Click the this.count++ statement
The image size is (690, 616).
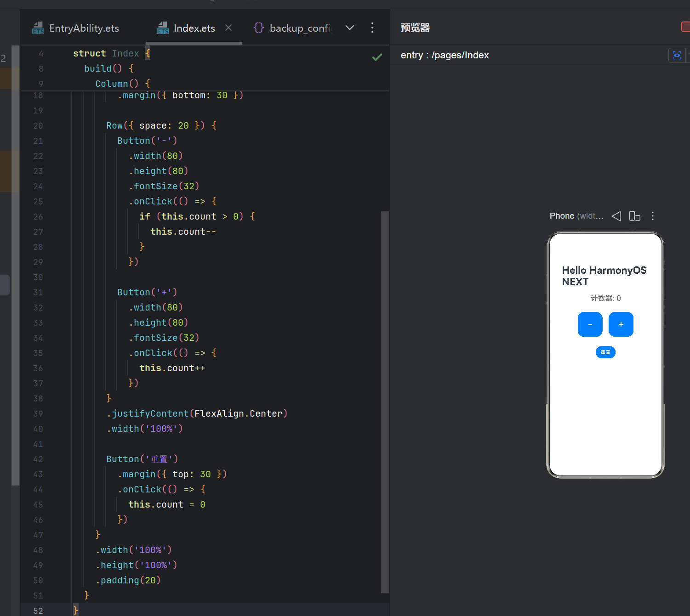click(x=172, y=368)
